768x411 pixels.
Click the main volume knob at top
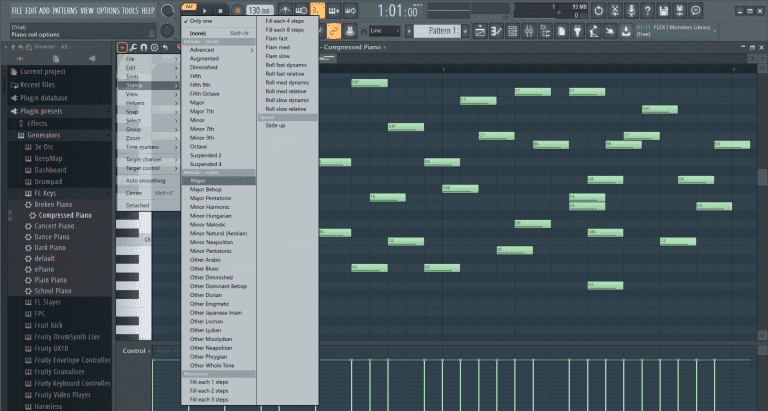click(168, 10)
